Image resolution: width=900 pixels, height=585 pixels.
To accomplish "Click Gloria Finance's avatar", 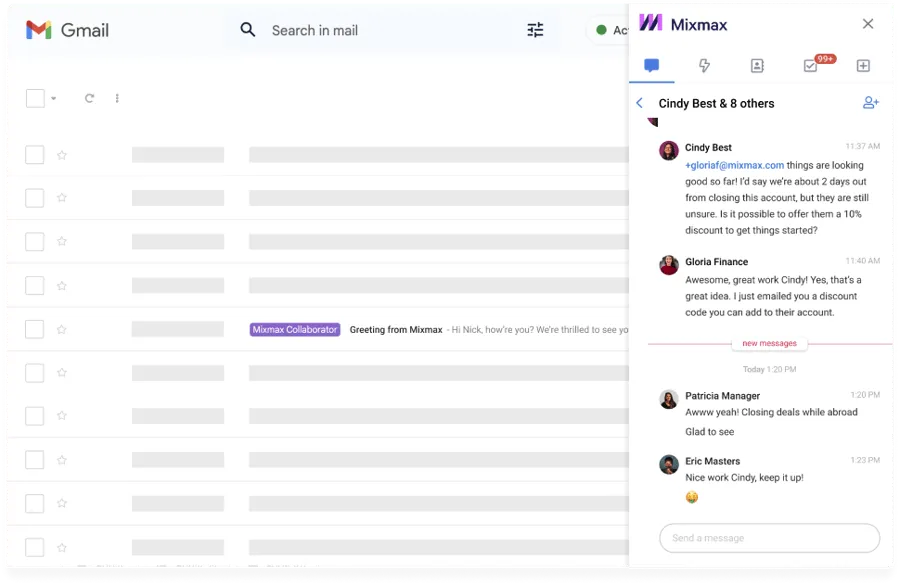I will (x=669, y=265).
